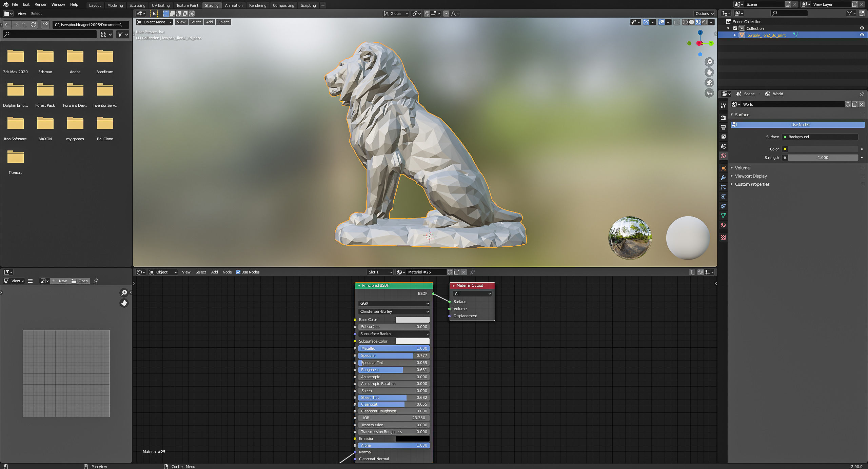
Task: Switch to the UV Editing workspace tab
Action: pos(160,5)
